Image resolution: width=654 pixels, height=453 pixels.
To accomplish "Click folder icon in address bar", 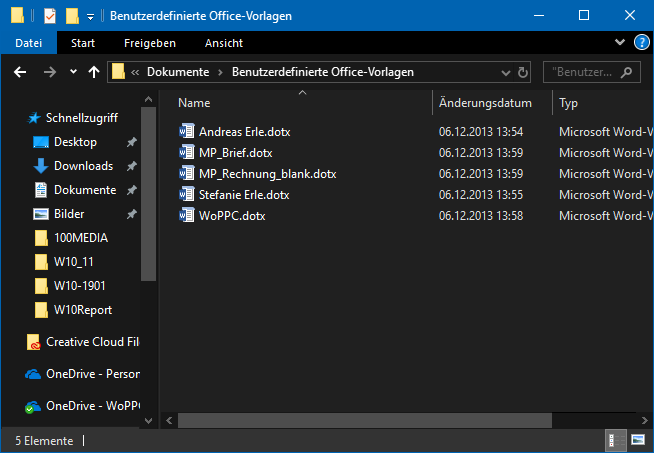I will tap(118, 72).
